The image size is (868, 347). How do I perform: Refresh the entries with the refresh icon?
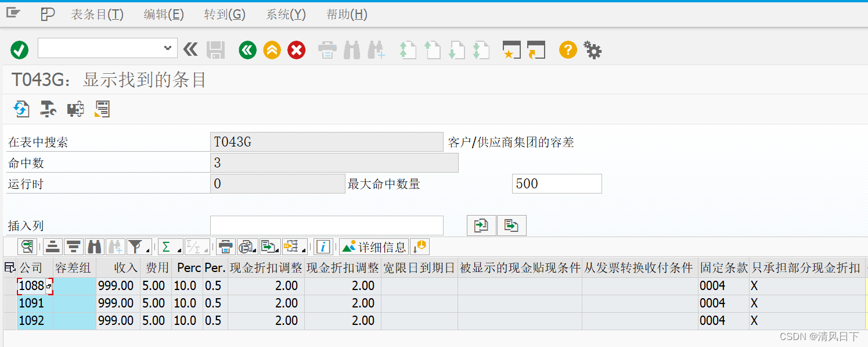(x=21, y=109)
